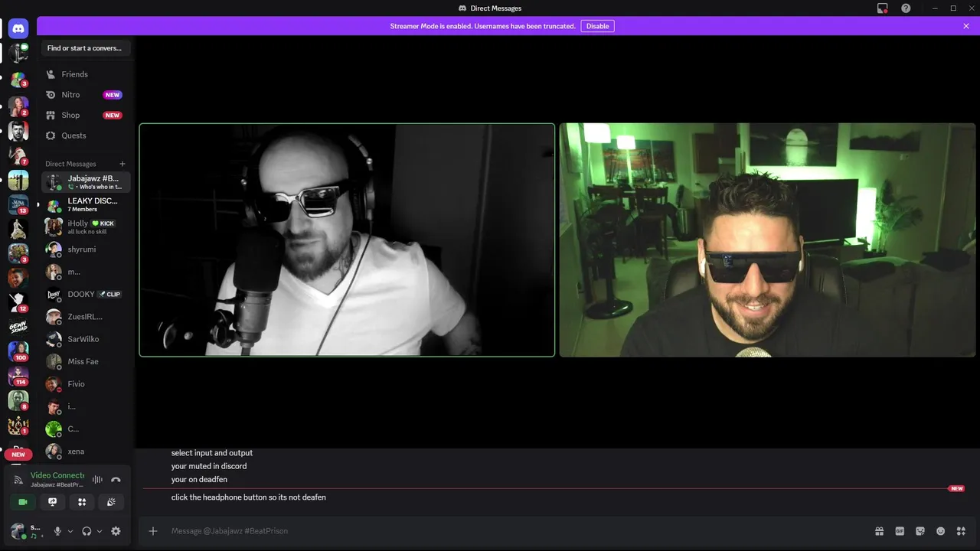Viewport: 980px width, 551px height.
Task: Open the emoji picker
Action: click(x=941, y=531)
